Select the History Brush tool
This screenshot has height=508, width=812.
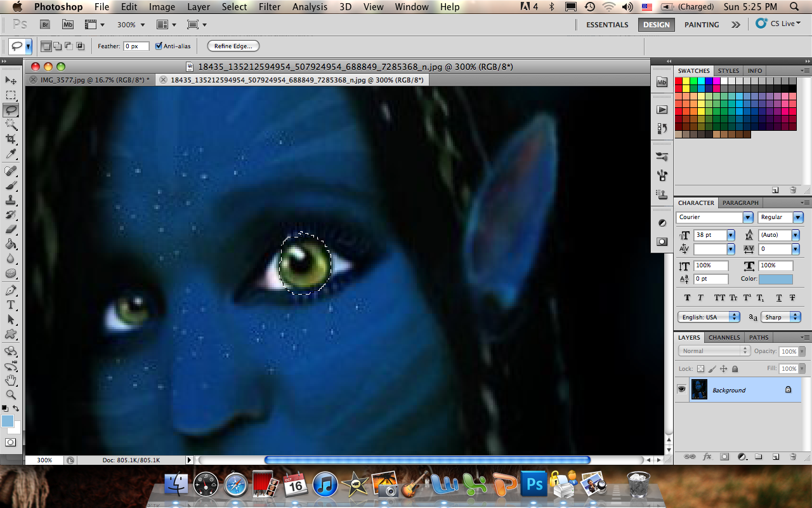click(x=11, y=215)
